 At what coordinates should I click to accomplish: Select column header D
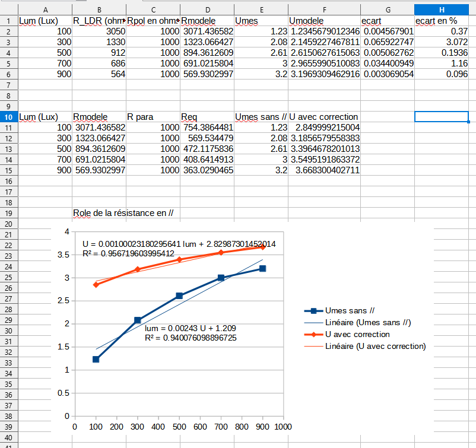207,9
